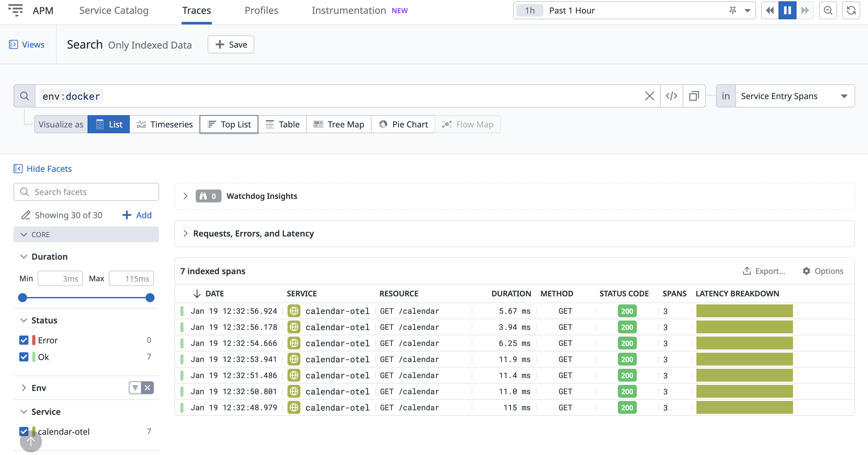Click the service icon for the 12:32:48.979 span
This screenshot has width=868, height=455.
[294, 407]
